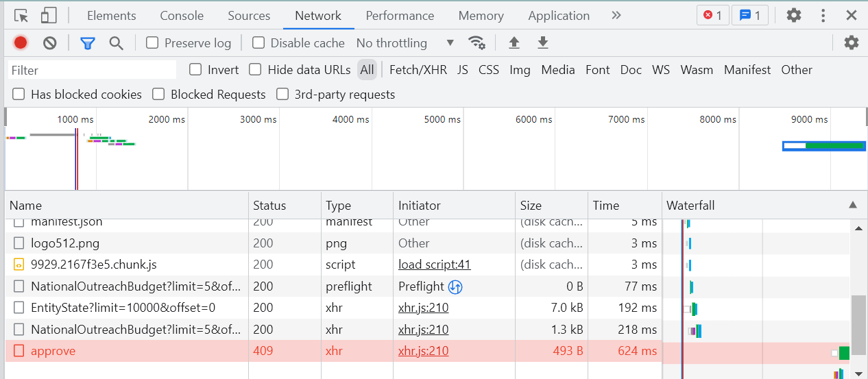The image size is (868, 379).
Task: Expand the more tabs chevron
Action: [616, 15]
